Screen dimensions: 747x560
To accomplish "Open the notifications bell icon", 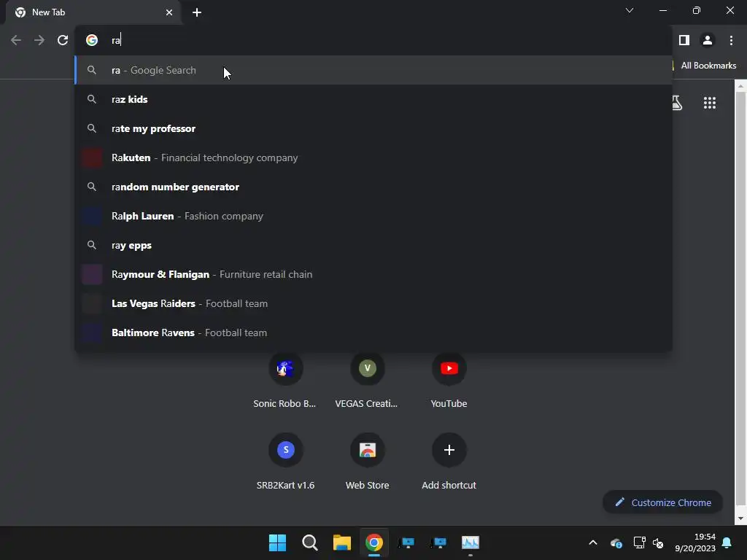I will (x=727, y=542).
